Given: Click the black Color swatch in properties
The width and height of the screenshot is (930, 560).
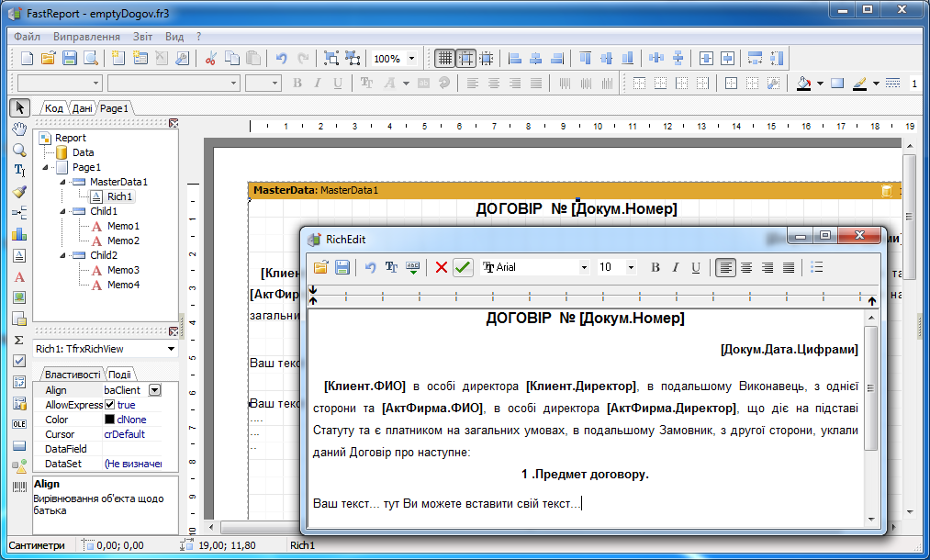Looking at the screenshot, I should 109,420.
